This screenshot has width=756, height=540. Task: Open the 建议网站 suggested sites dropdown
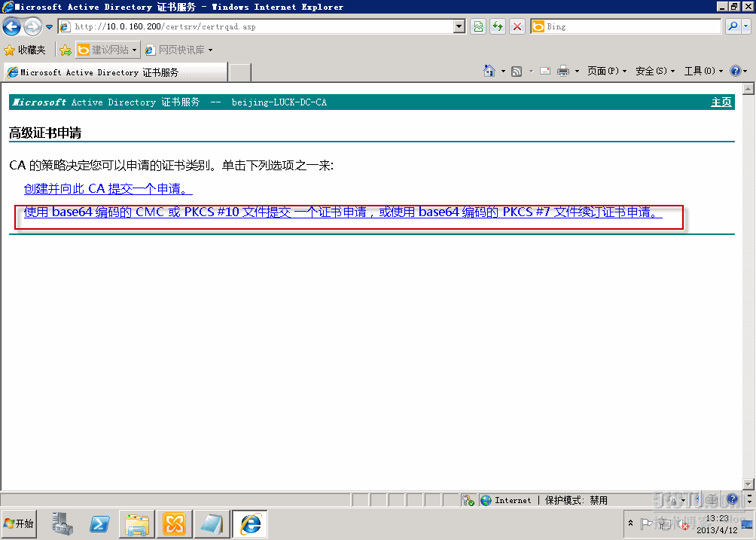[108, 50]
